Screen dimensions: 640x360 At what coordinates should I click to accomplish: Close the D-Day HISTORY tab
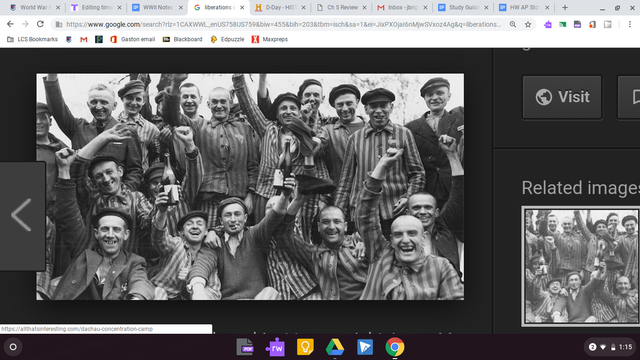303,7
